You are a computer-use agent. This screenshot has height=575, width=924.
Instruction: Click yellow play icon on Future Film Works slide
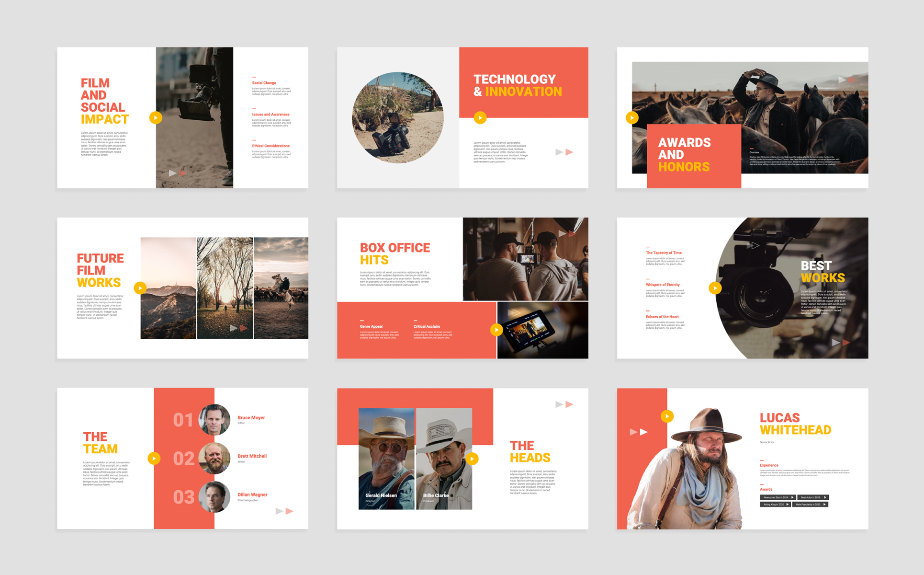click(140, 288)
